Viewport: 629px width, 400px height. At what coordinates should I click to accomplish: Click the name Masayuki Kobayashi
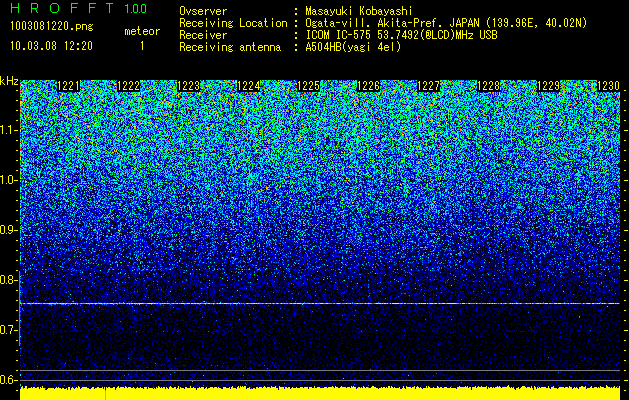[x=359, y=12]
